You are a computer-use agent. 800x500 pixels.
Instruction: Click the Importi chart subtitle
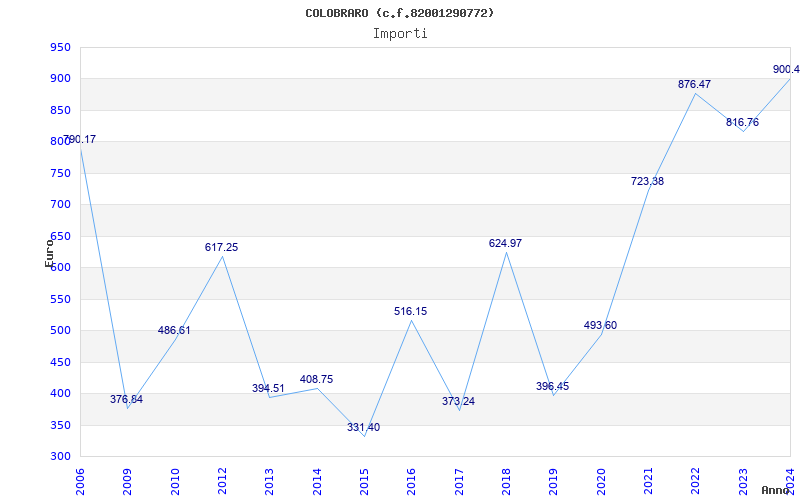[400, 34]
